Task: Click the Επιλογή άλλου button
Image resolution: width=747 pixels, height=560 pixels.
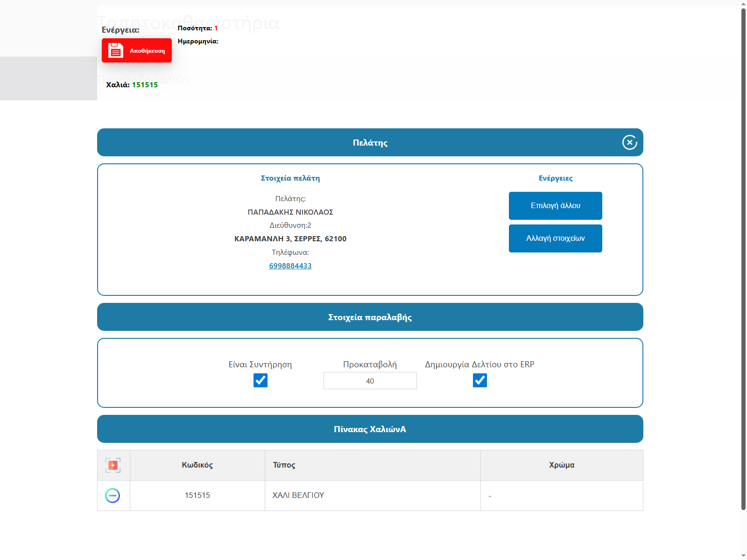Action: 556,206
